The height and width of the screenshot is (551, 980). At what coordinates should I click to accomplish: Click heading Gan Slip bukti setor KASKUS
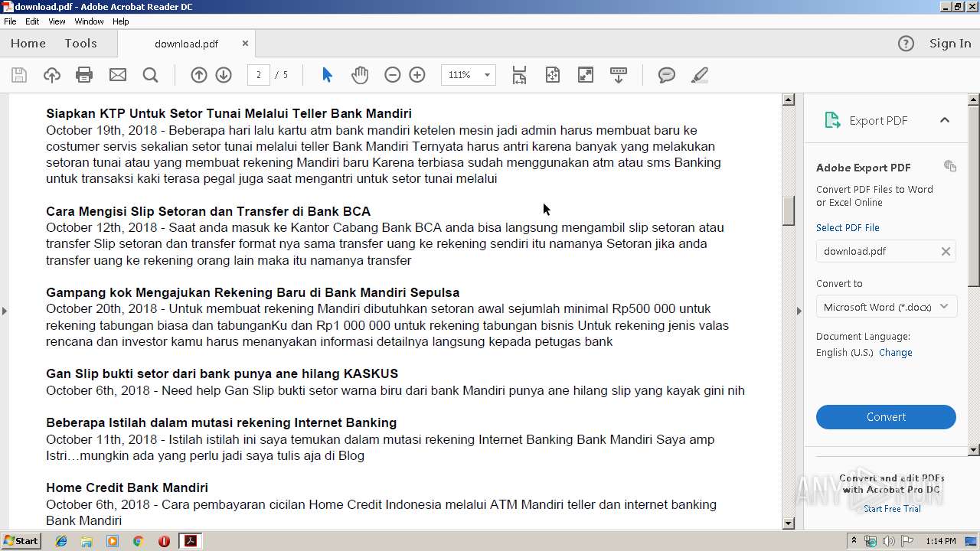tap(222, 373)
